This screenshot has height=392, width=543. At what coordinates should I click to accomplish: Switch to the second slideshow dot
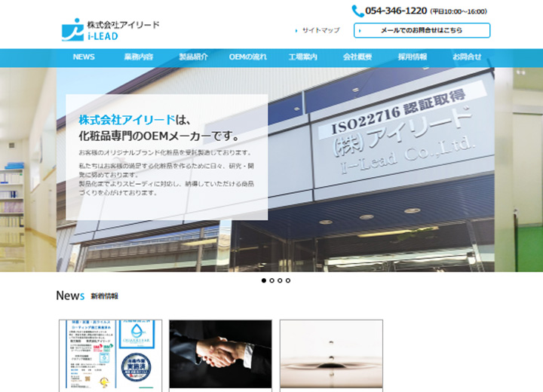pos(271,280)
